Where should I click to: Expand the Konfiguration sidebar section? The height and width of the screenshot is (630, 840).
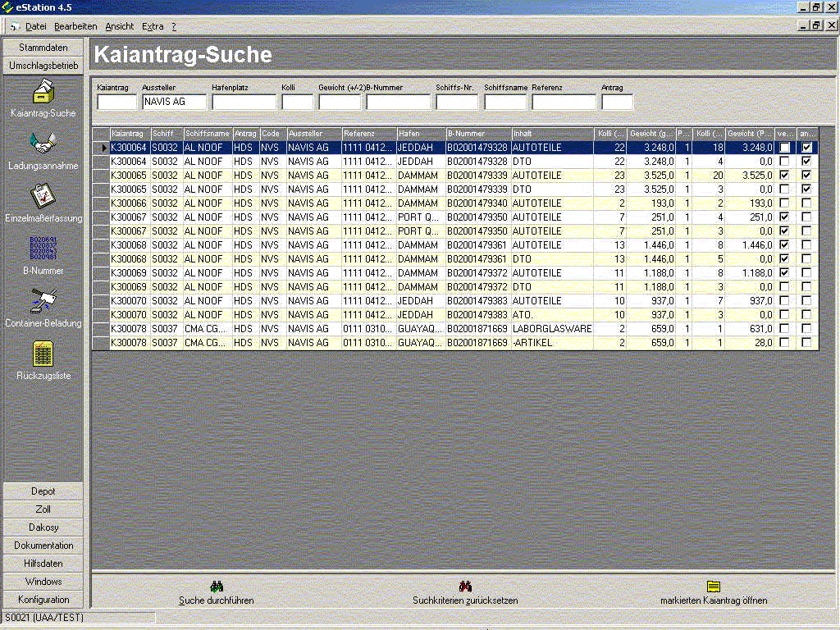point(43,600)
